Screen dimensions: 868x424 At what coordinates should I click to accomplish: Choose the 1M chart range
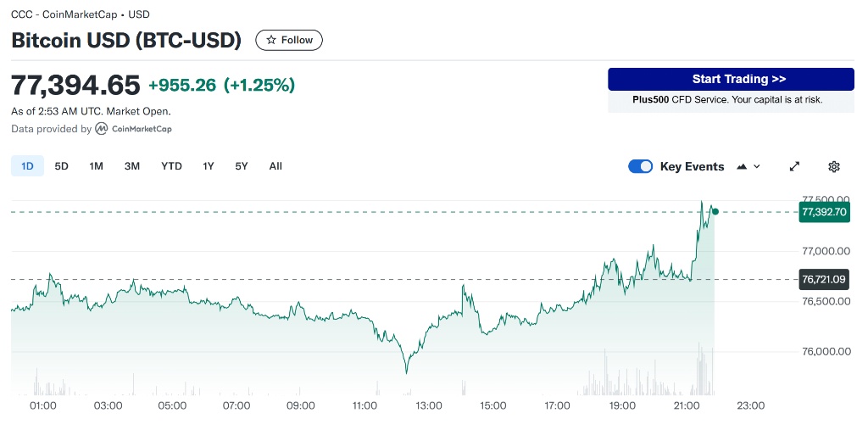(x=96, y=166)
